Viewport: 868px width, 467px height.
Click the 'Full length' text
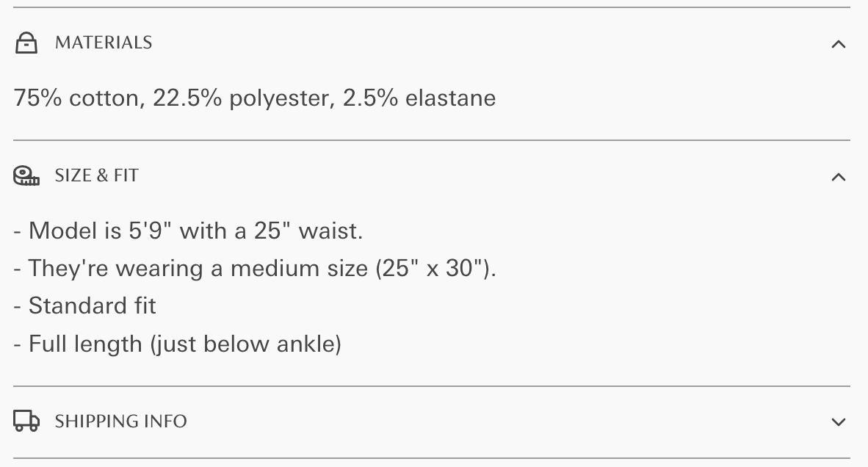coord(85,344)
